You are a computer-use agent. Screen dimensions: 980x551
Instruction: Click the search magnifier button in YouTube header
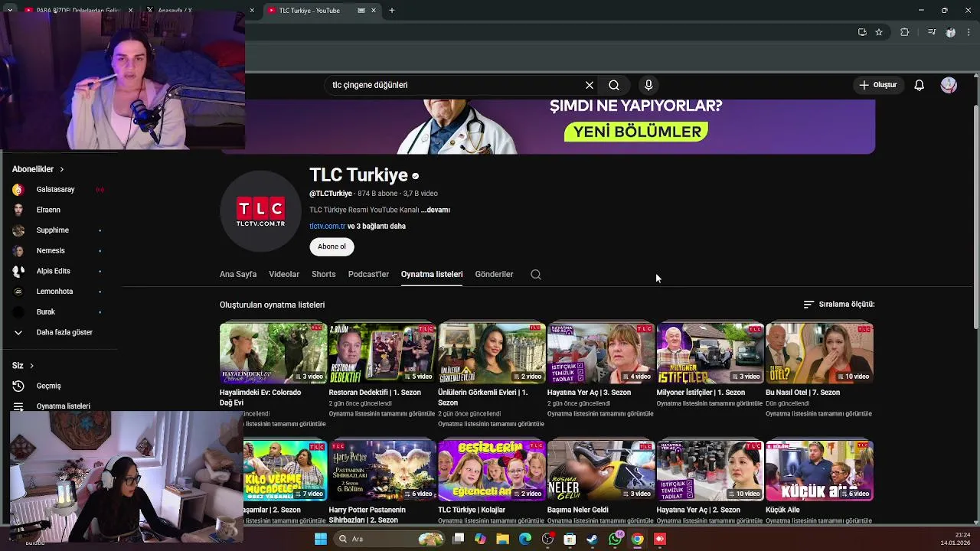pos(614,85)
